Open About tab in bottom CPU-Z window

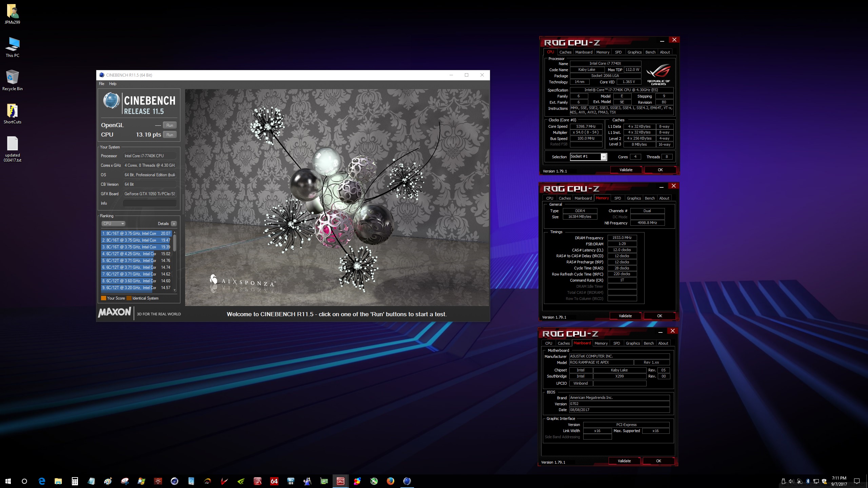pos(663,343)
